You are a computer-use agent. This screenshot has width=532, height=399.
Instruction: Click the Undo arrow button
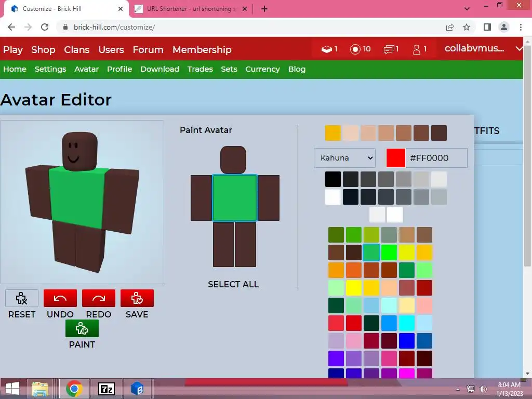tap(60, 298)
